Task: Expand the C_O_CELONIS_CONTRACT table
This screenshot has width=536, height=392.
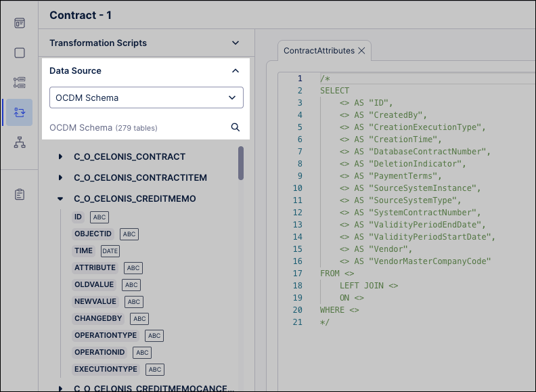Action: (60, 157)
